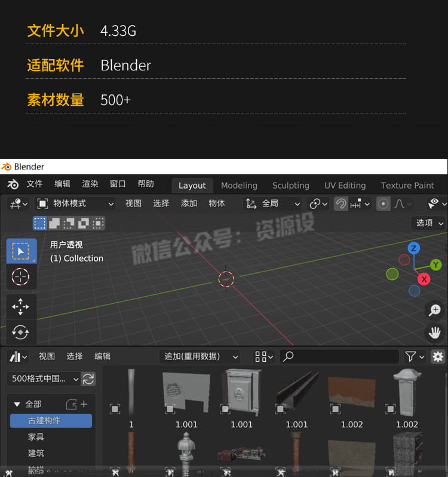
Task: Open the 文件 menu
Action: 35,184
